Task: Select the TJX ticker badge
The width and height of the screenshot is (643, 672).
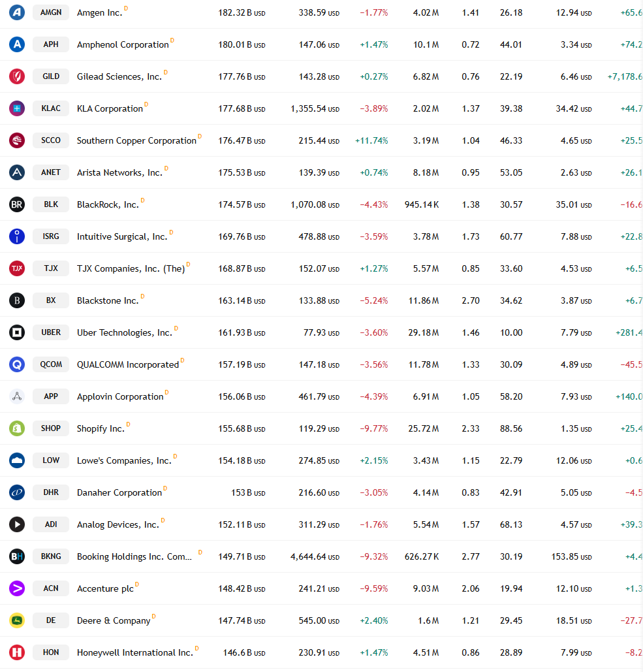Action: coord(51,268)
